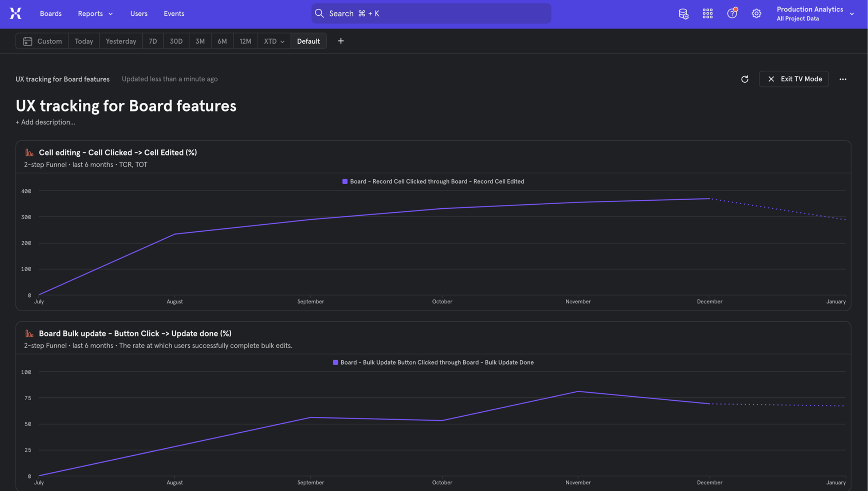This screenshot has width=868, height=491.
Task: Refresh the board data
Action: click(745, 79)
